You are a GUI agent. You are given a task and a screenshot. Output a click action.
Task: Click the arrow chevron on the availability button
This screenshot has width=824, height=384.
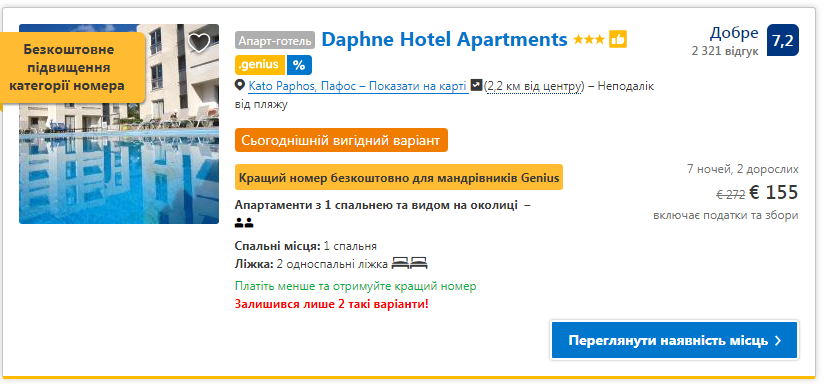(x=778, y=341)
